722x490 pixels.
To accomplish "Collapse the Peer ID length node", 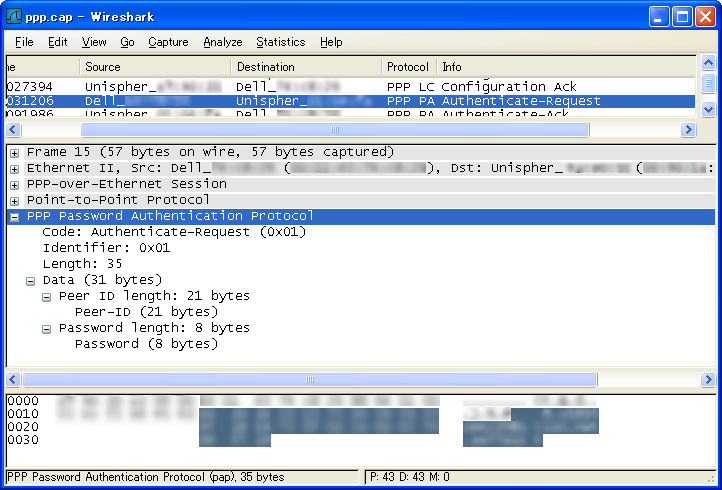I will tap(47, 297).
